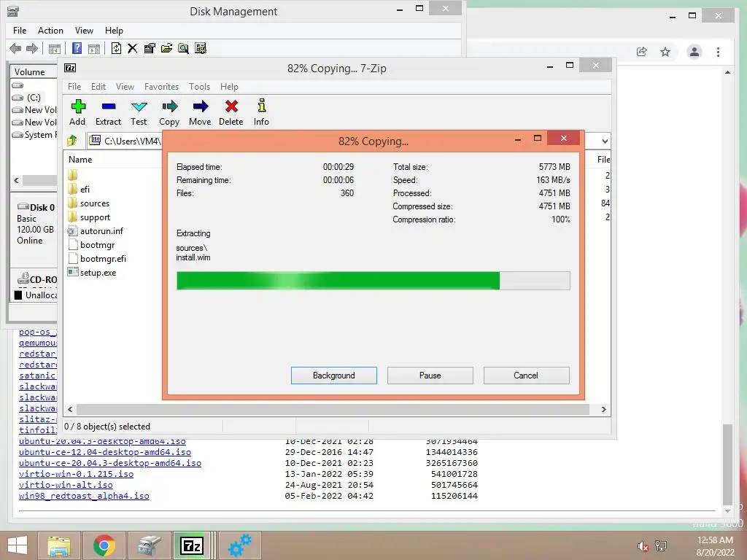Click the 7-Zip Info toolbar icon
The height and width of the screenshot is (560, 747).
click(x=261, y=105)
